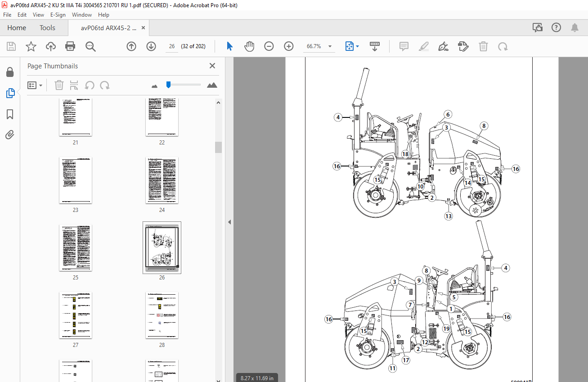Add the document to favorites with the star icon
This screenshot has width=588, height=382.
pos(31,46)
